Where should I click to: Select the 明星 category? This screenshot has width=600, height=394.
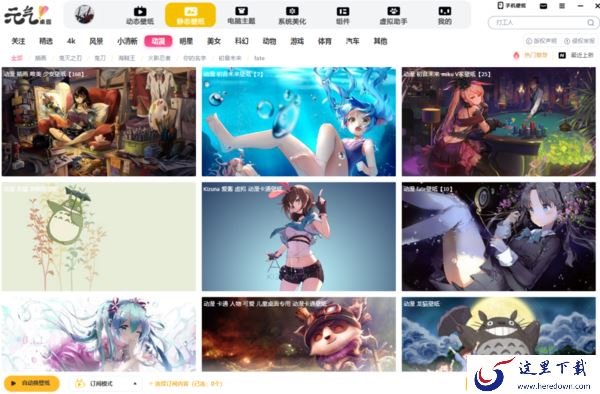click(x=186, y=41)
